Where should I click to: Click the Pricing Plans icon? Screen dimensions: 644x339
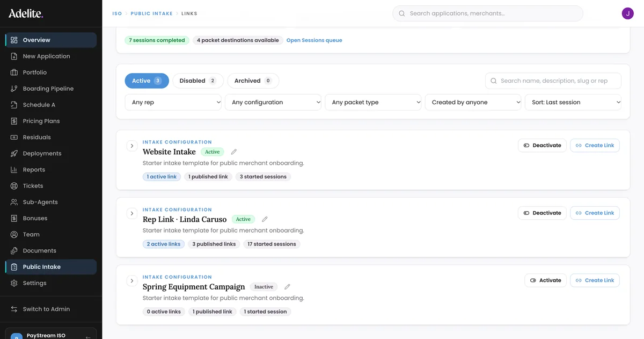pyautogui.click(x=14, y=121)
